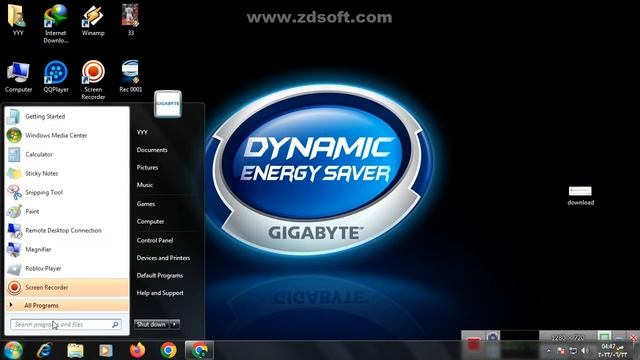Open Pictures from the Start menu
Viewport: 640px width, 360px height.
click(147, 167)
